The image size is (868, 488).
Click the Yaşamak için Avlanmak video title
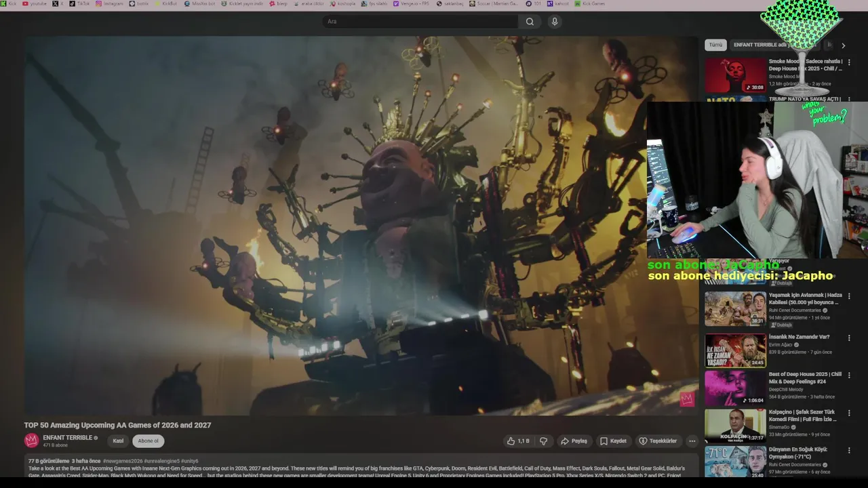pyautogui.click(x=806, y=299)
